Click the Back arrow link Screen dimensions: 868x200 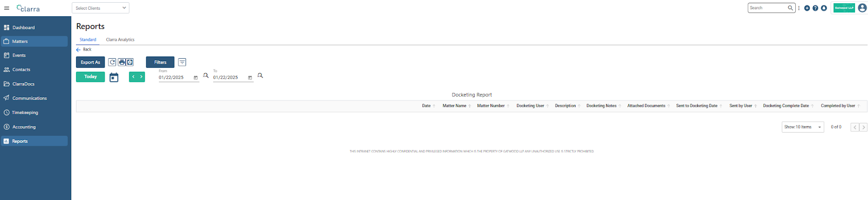coord(84,49)
